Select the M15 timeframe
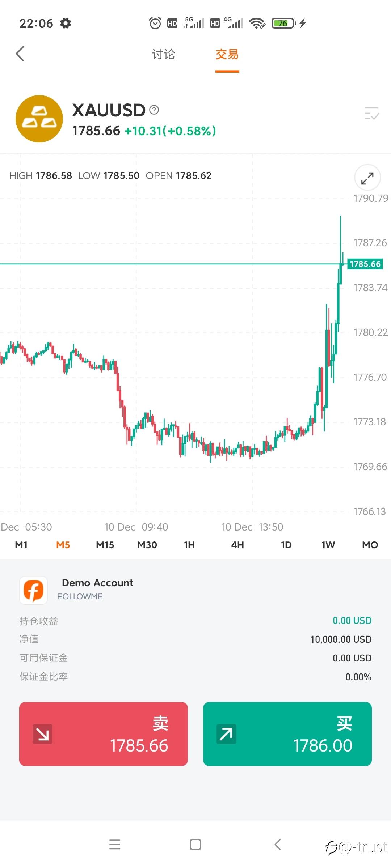 click(x=105, y=545)
